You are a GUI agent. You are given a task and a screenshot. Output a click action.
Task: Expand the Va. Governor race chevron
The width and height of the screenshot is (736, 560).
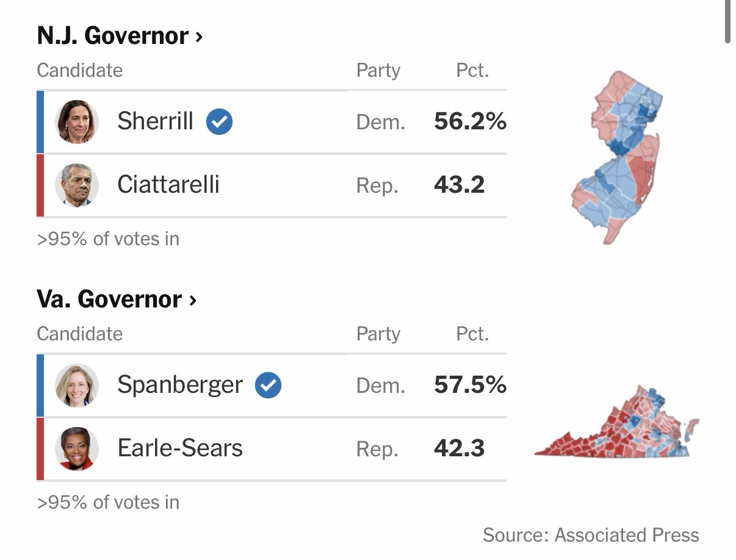coord(193,300)
